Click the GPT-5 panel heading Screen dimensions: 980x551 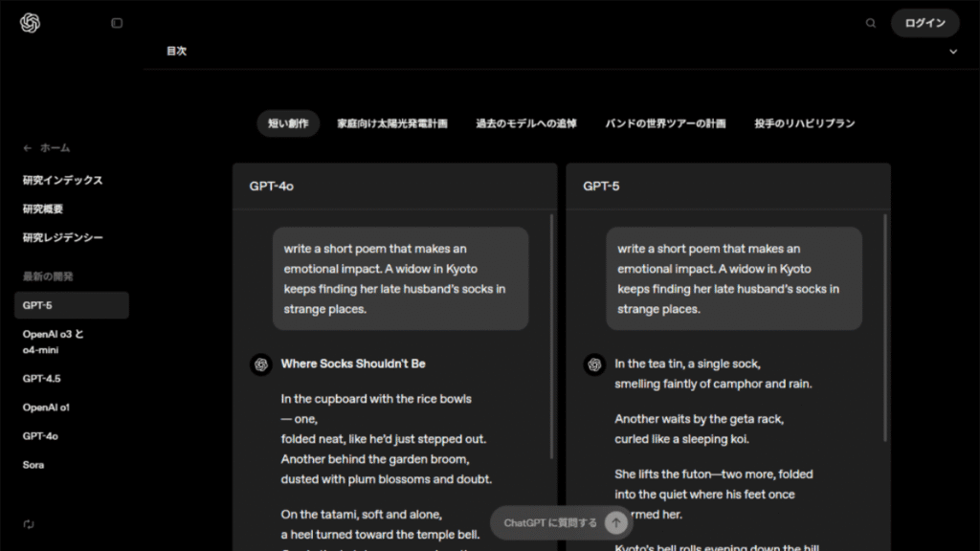[601, 187]
